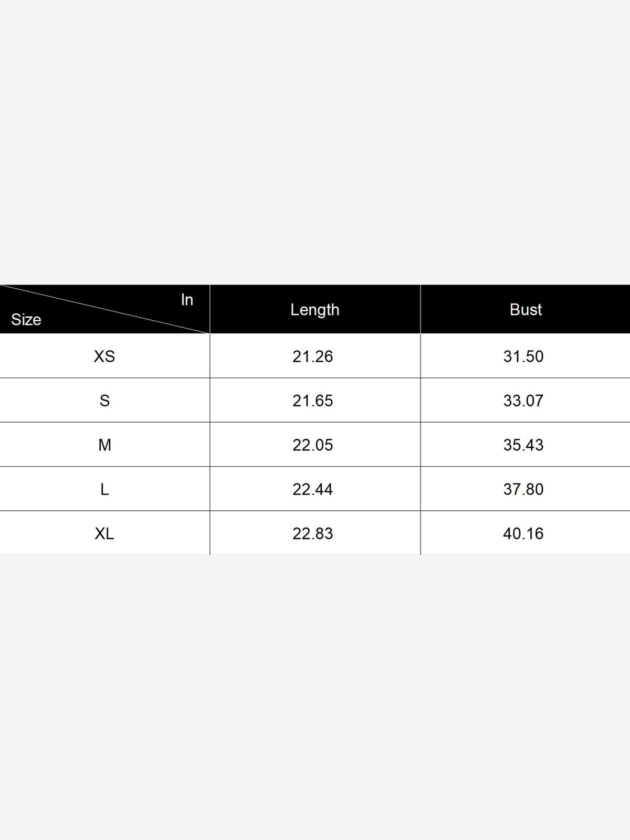Click length value 21.26

tap(313, 356)
